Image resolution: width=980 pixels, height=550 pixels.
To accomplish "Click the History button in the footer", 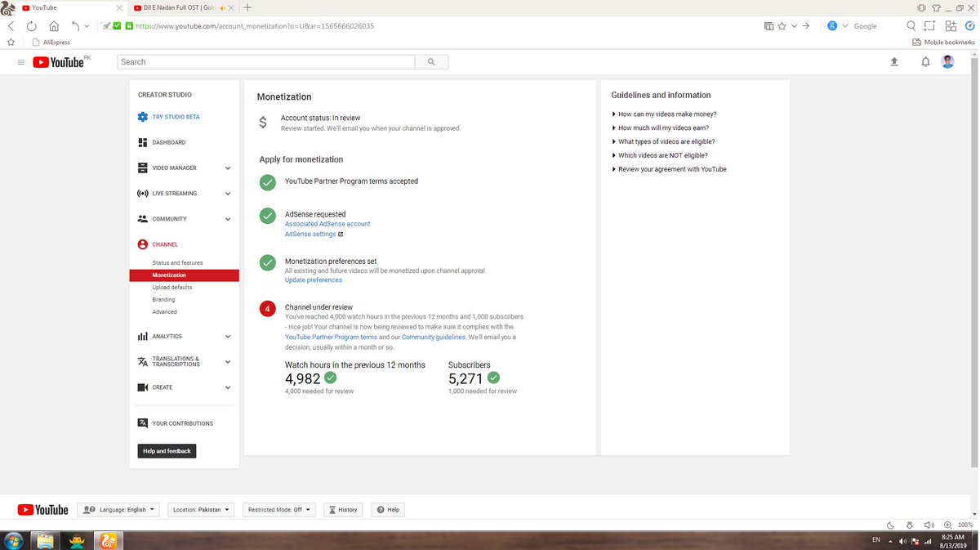I will coord(343,509).
